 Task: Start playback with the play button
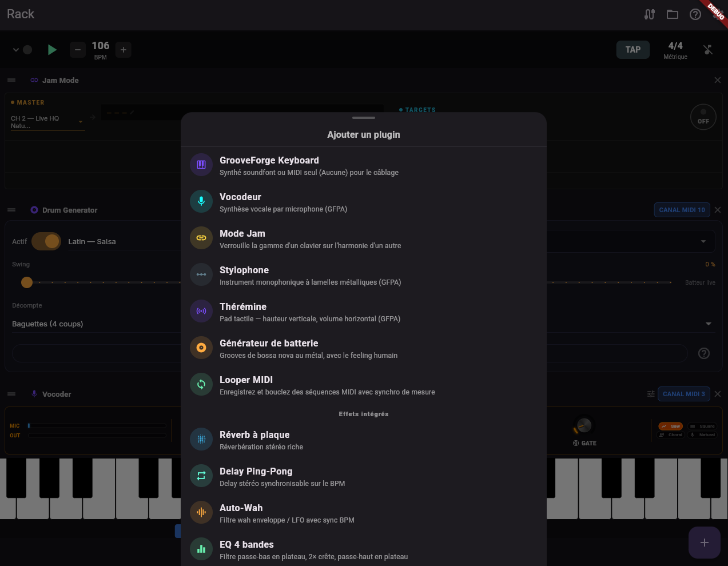pyautogui.click(x=52, y=50)
